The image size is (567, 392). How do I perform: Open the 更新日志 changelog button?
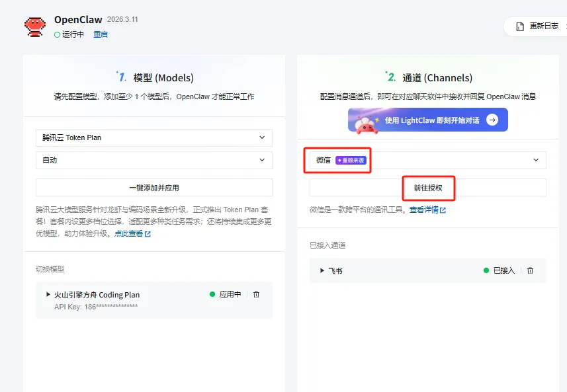coord(537,26)
